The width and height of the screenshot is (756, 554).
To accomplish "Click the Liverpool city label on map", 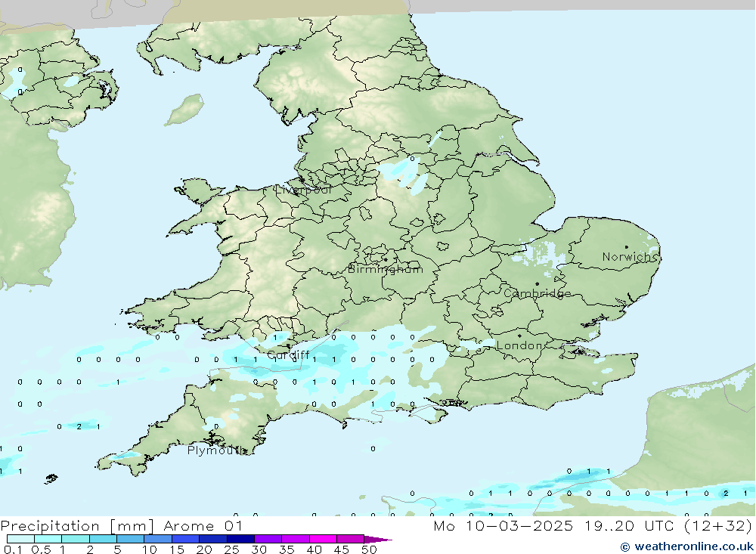I will click(303, 190).
